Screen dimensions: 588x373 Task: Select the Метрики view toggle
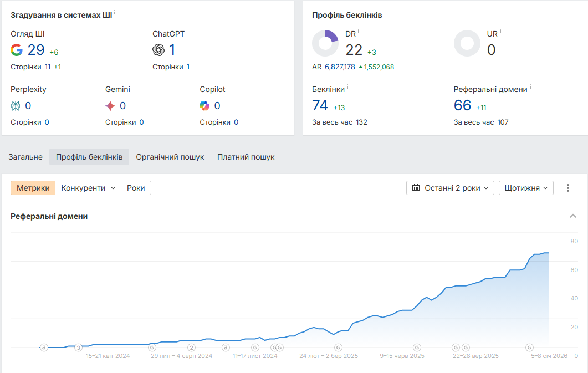(x=33, y=188)
